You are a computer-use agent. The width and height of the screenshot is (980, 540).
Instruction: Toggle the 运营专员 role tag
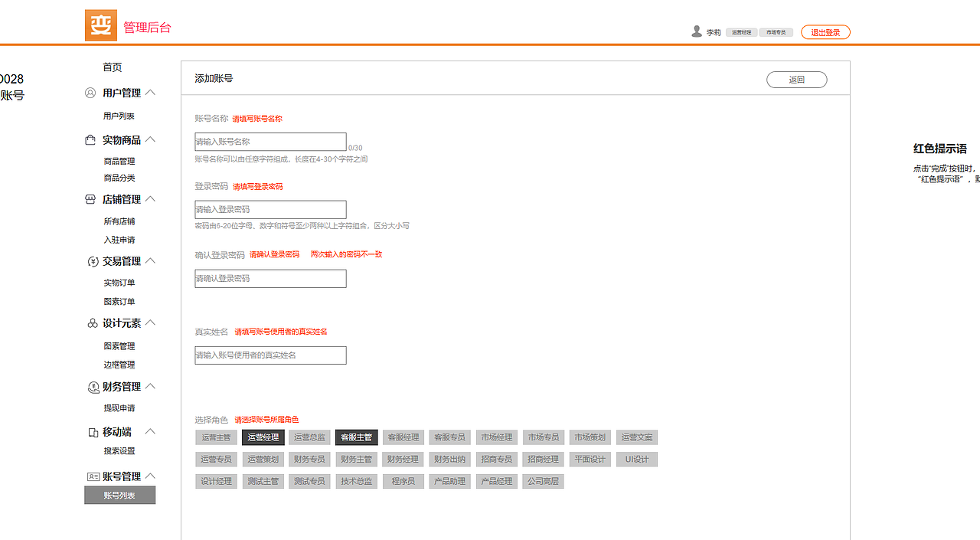[216, 460]
